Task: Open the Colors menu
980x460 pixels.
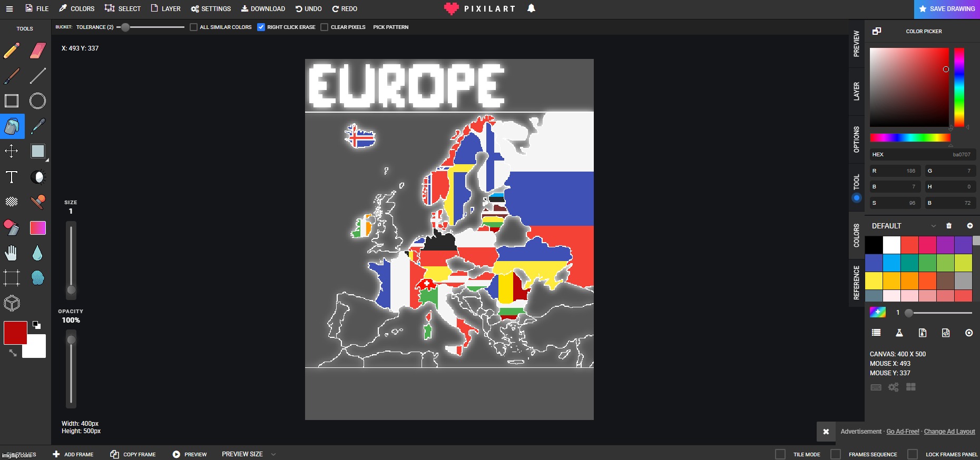Action: tap(77, 9)
